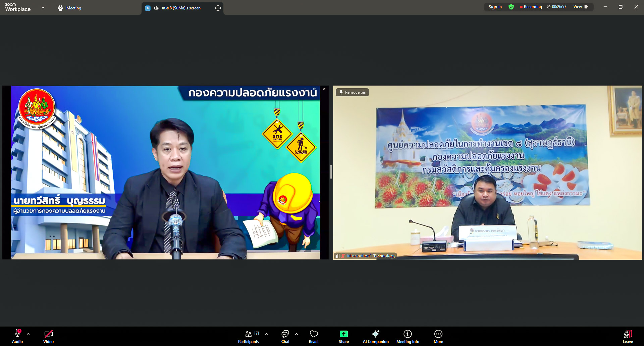Switch to the Meeting tab
The width and height of the screenshot is (644, 346).
[69, 8]
